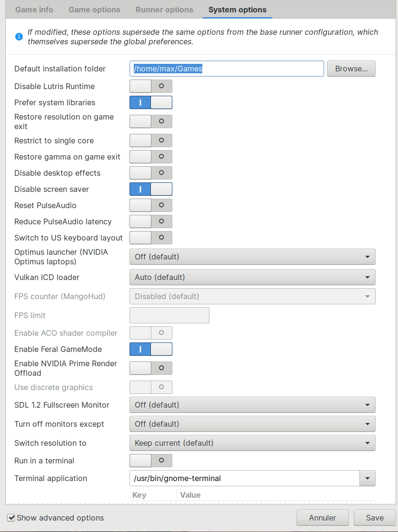This screenshot has width=398, height=532.
Task: Enable Run in a terminal
Action: pos(150,461)
